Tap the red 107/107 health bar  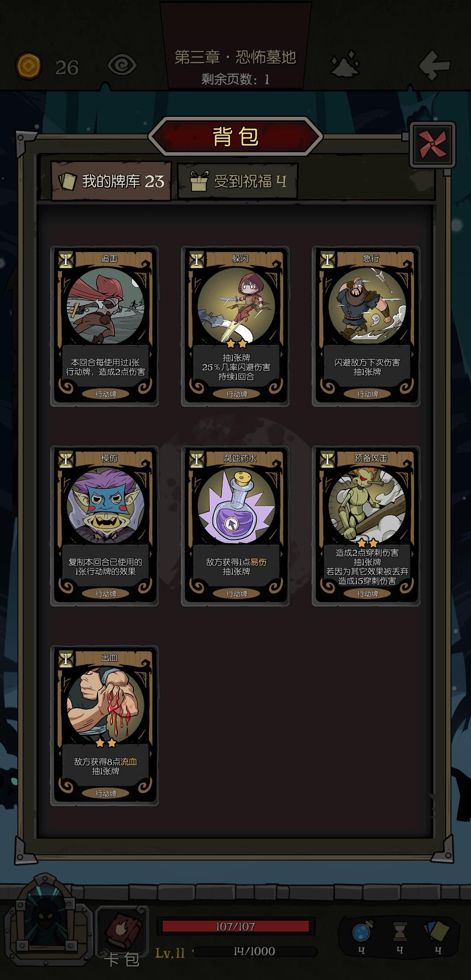[235, 926]
